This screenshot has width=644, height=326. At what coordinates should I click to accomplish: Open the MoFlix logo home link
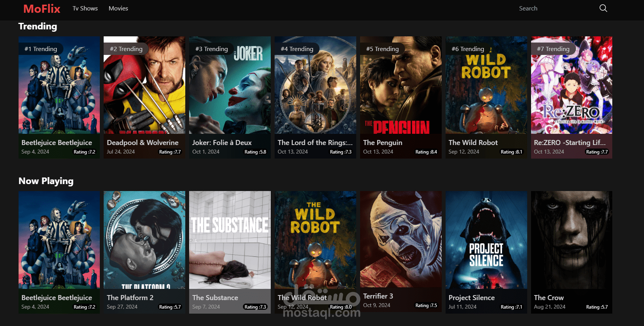point(42,9)
